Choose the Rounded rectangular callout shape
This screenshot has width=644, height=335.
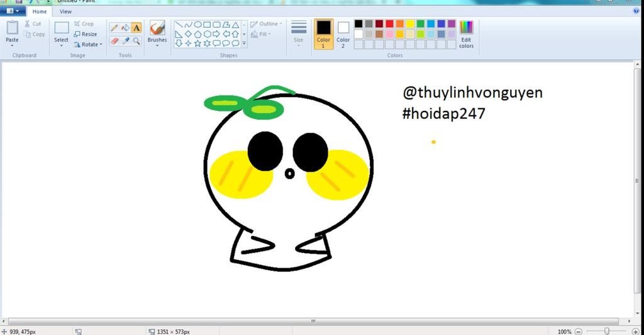click(216, 43)
